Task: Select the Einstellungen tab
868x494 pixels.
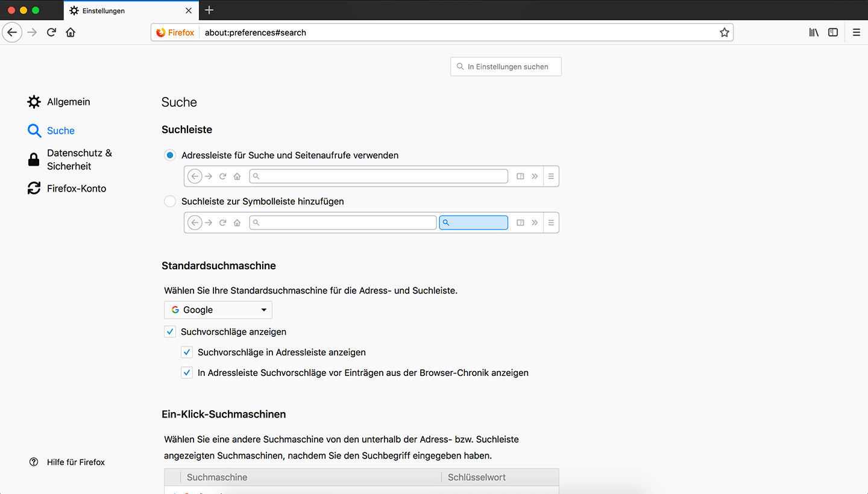Action: coord(131,10)
